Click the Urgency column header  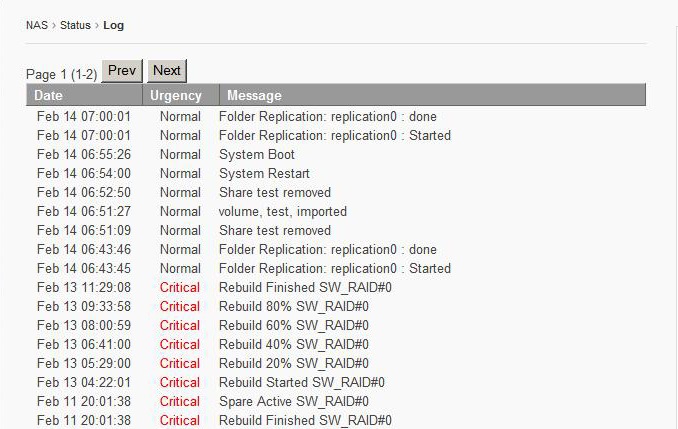tap(176, 96)
